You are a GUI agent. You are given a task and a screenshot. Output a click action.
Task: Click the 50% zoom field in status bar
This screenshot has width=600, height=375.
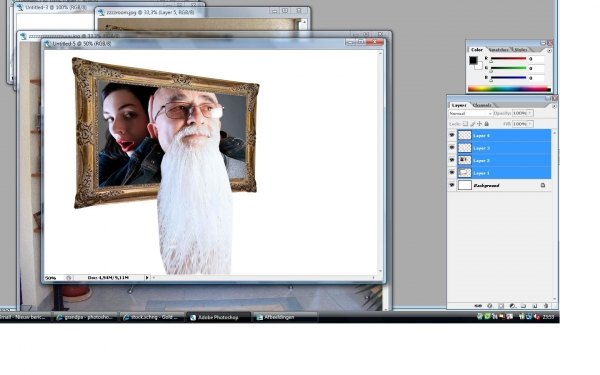coord(54,278)
